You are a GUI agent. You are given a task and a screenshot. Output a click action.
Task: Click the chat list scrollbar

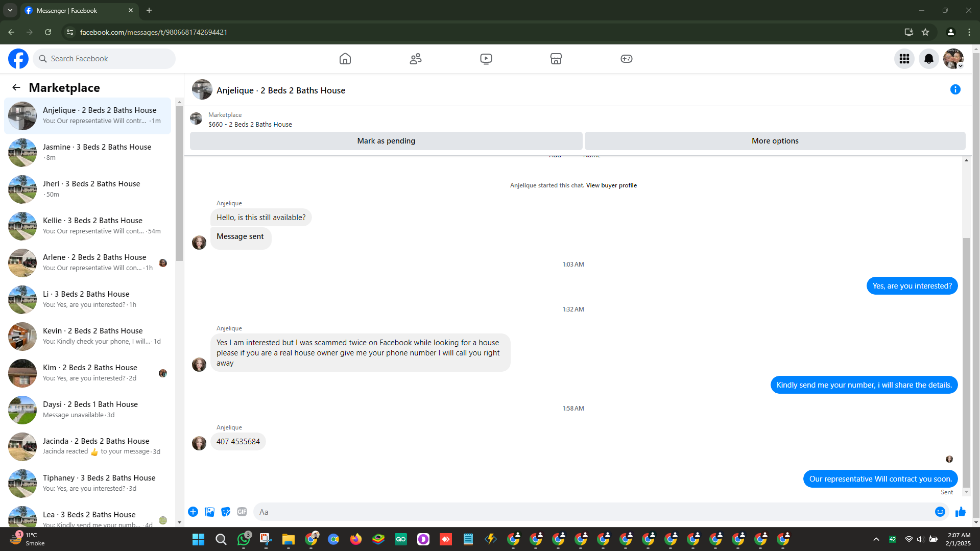[x=179, y=184]
